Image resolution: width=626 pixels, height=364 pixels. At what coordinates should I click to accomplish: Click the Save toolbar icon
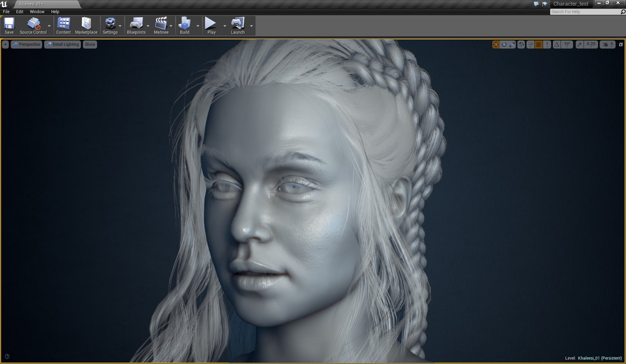tap(9, 26)
